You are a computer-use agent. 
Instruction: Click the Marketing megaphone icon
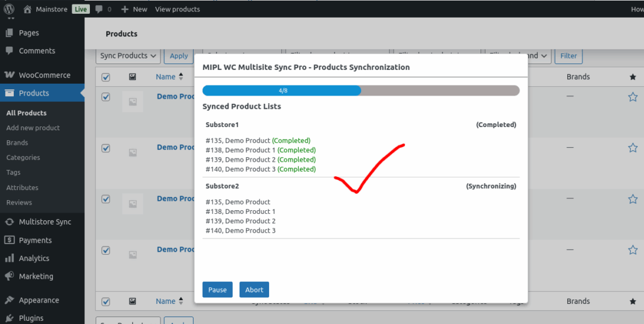coord(9,276)
